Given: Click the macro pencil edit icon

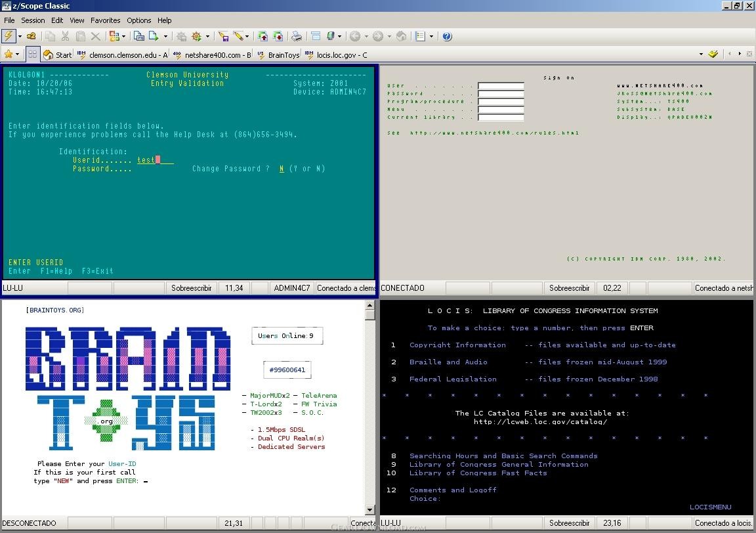Looking at the screenshot, I should [238, 36].
